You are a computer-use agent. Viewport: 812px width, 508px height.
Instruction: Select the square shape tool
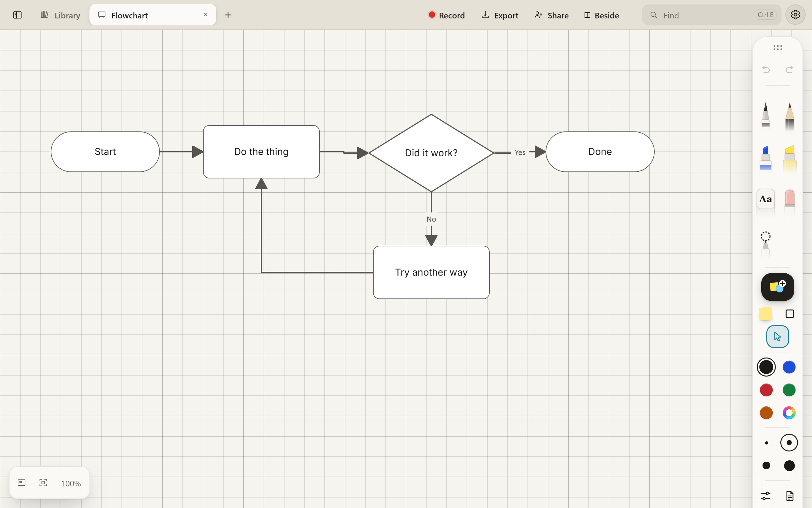pyautogui.click(x=789, y=314)
